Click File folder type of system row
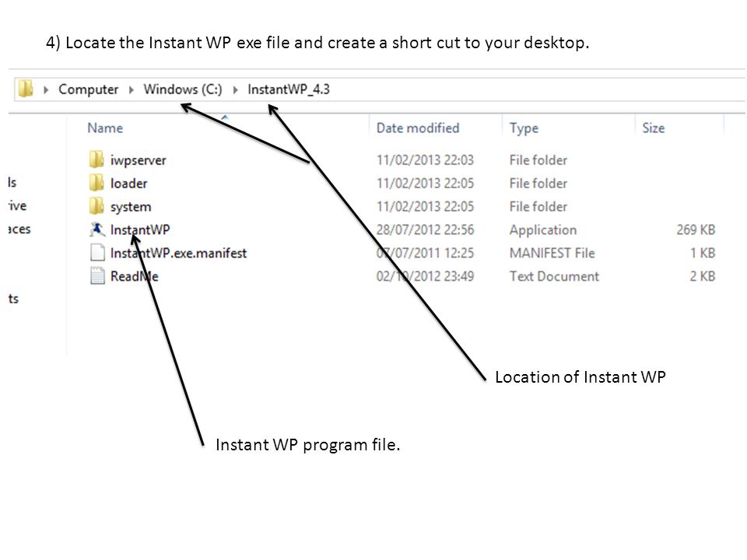 click(538, 207)
